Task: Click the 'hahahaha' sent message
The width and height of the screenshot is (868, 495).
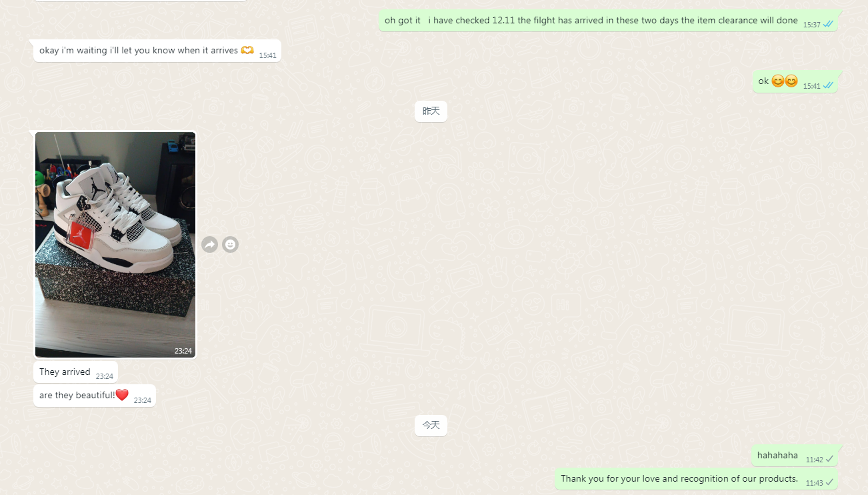Action: click(795, 456)
